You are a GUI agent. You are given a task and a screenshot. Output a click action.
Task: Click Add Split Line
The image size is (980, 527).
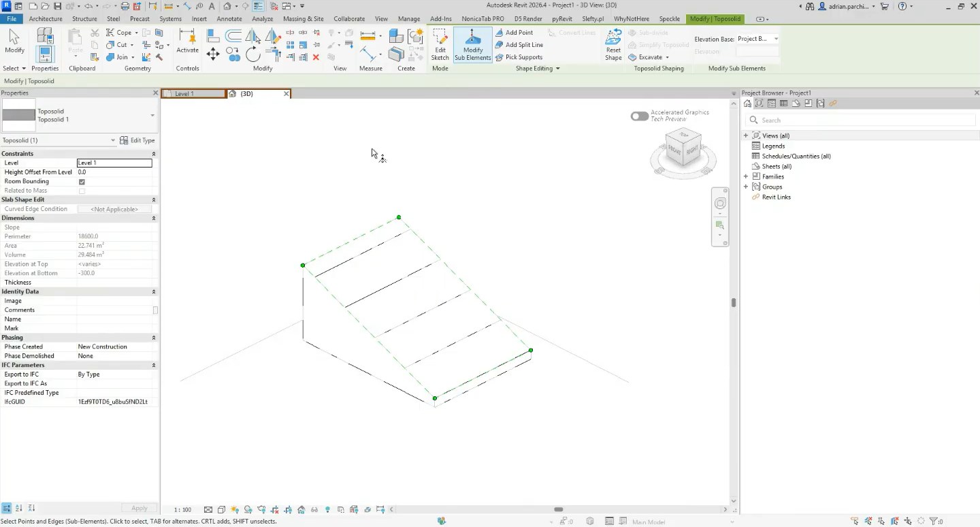pyautogui.click(x=519, y=45)
